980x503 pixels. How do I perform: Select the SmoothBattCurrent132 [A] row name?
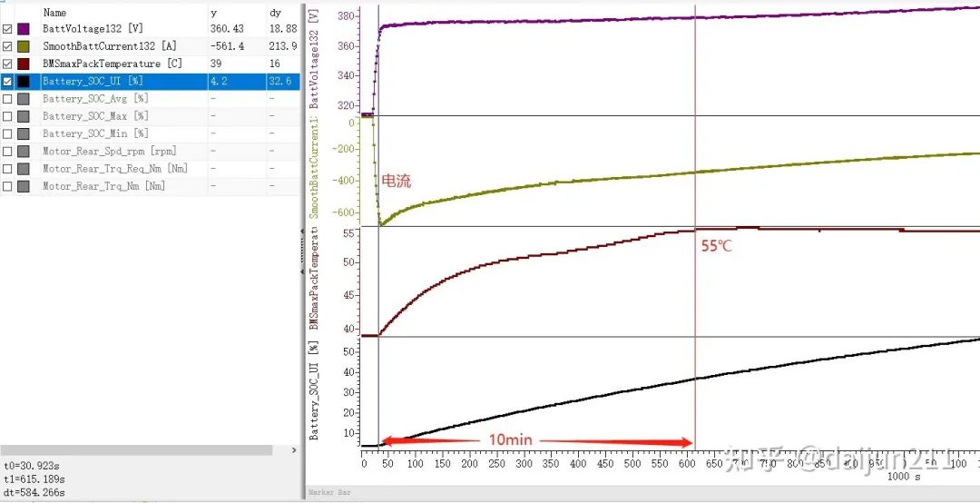click(110, 46)
